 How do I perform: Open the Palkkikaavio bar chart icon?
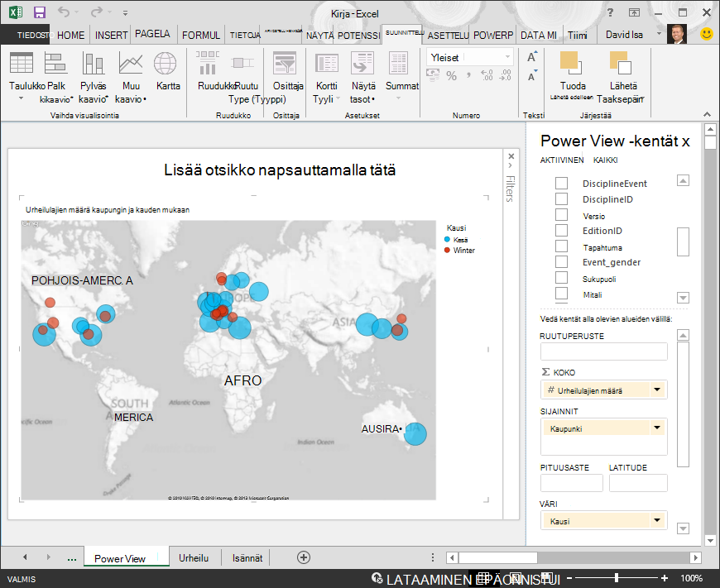(x=56, y=63)
